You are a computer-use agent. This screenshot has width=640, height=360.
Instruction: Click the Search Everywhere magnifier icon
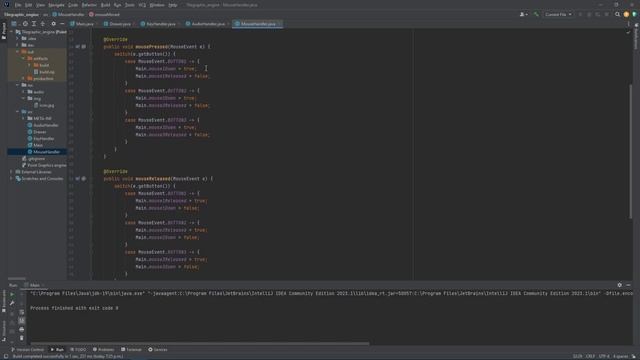click(x=618, y=14)
